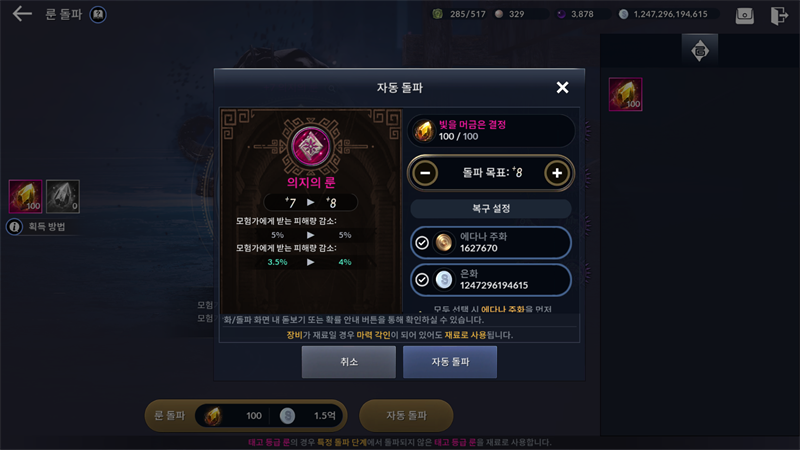Select the gray stone material slot on left
This screenshot has width=800, height=450.
point(63,196)
